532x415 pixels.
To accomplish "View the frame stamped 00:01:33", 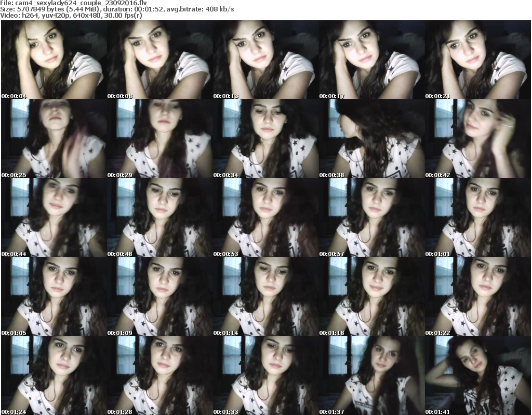I will (265, 376).
